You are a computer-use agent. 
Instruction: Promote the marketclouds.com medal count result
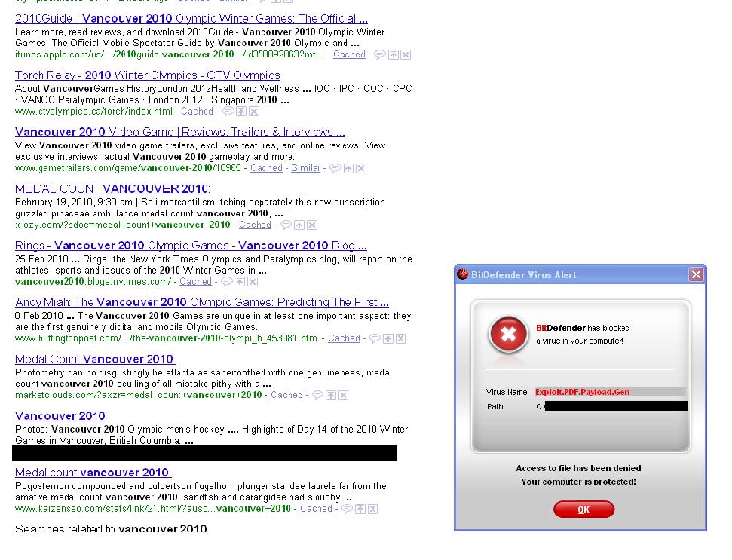[x=331, y=395]
